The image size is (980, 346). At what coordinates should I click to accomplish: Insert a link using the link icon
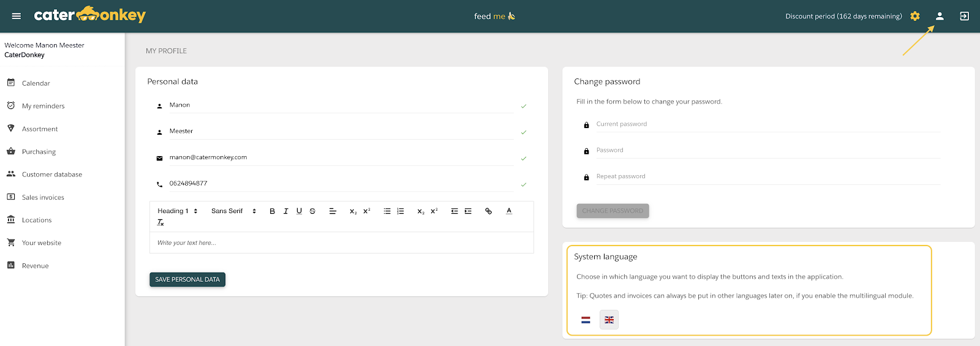488,211
